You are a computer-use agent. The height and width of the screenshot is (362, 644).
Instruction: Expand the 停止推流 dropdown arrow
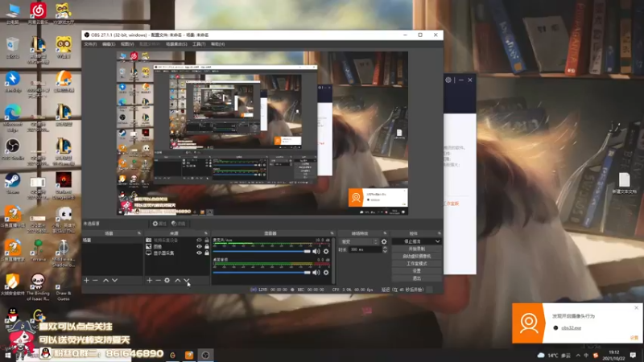[x=437, y=241]
